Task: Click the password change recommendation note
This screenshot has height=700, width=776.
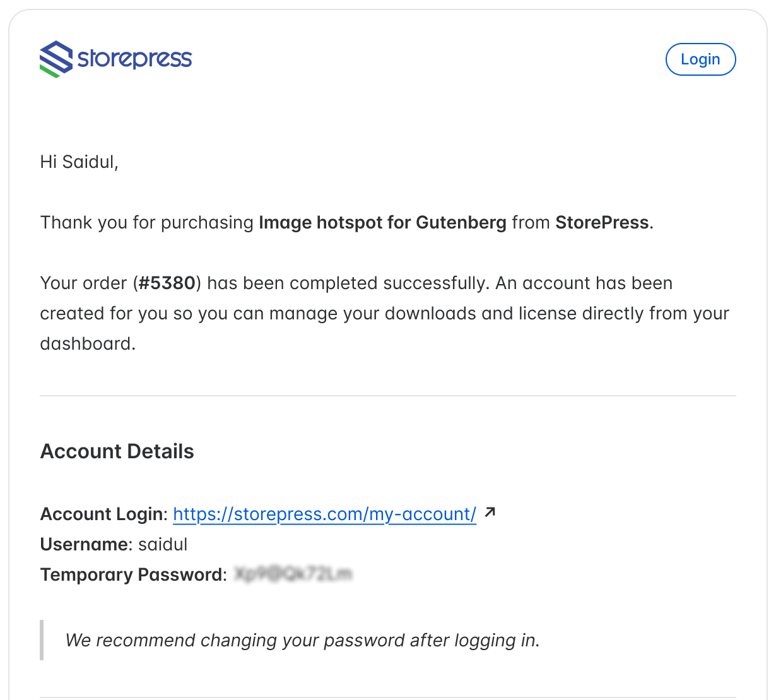Action: point(302,640)
